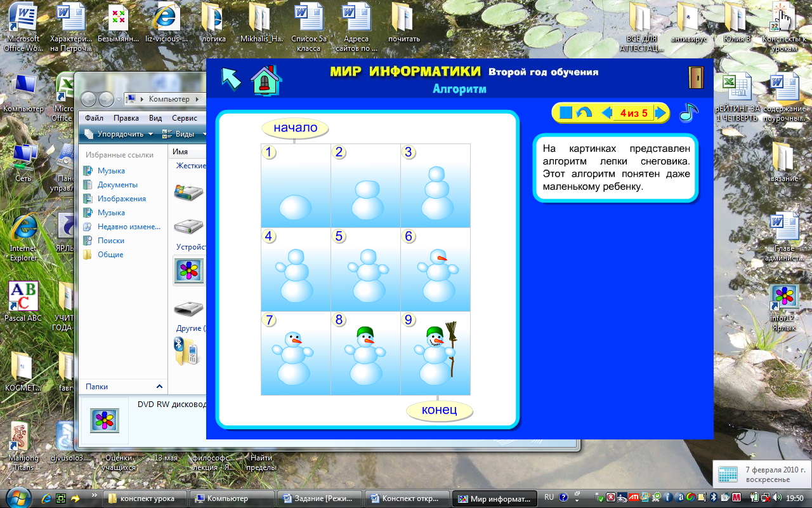Viewport: 812px width, 508px height.
Task: Open Сервис menu in Компьютер window
Action: pos(185,118)
